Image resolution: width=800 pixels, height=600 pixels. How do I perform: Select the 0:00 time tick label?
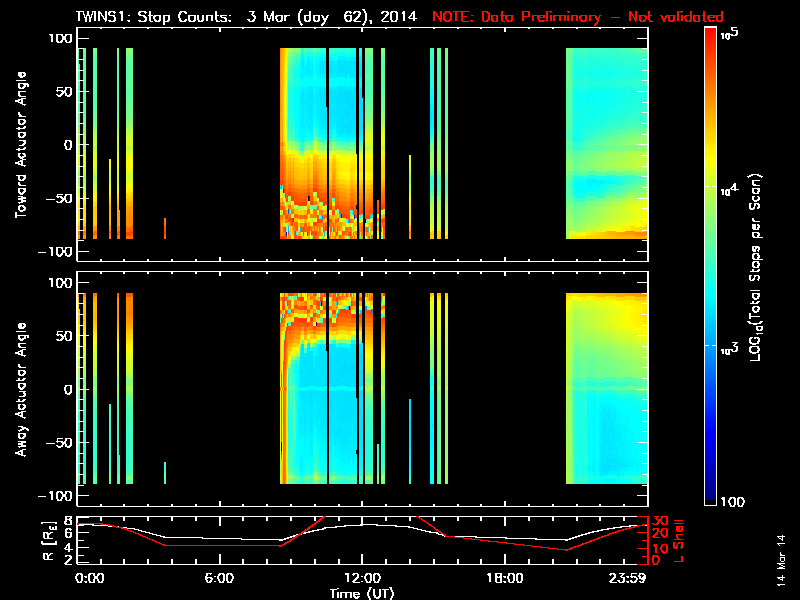pos(89,578)
